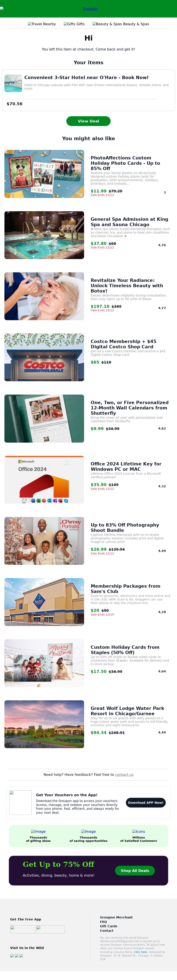Click the first social media icon
The height and width of the screenshot is (980, 177).
tap(12, 956)
